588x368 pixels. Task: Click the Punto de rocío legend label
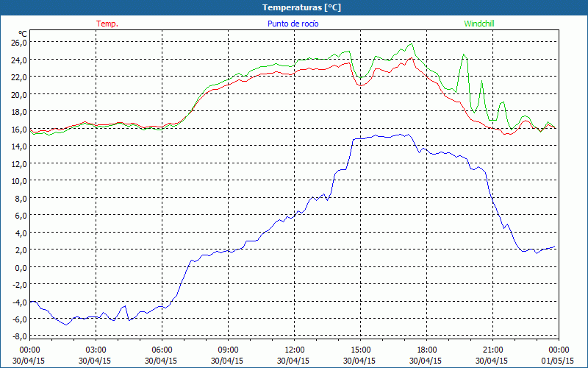[x=293, y=24]
